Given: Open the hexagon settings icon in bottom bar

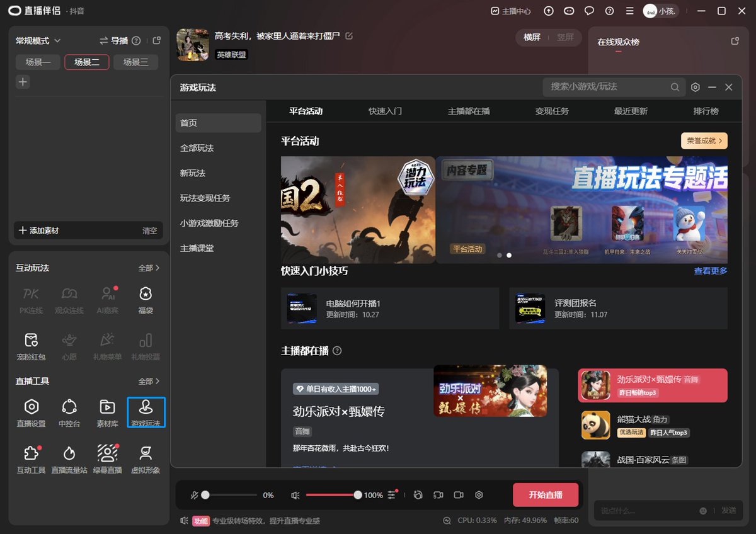Looking at the screenshot, I should pos(479,495).
